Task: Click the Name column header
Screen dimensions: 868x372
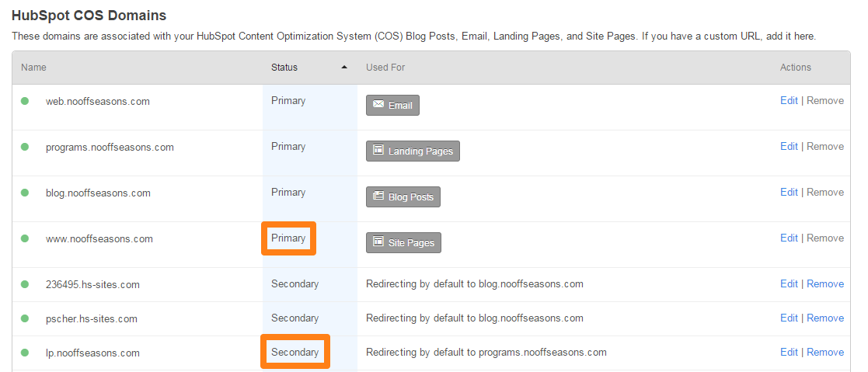Action: (x=33, y=68)
